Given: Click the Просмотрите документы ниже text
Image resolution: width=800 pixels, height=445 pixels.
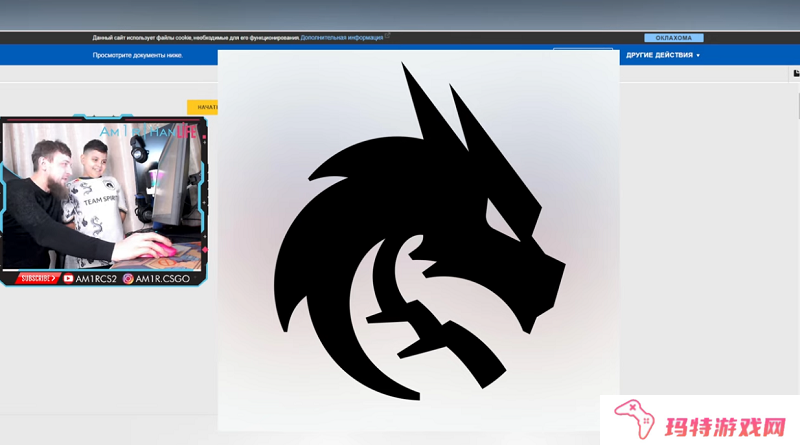Looking at the screenshot, I should click(x=138, y=55).
